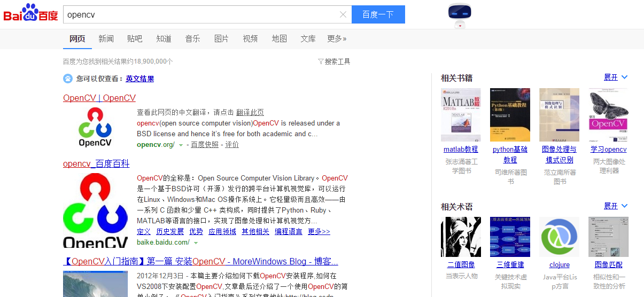Screen dimensions: 644x297
Task: Click the python基础教程 book title link
Action: [x=510, y=155]
